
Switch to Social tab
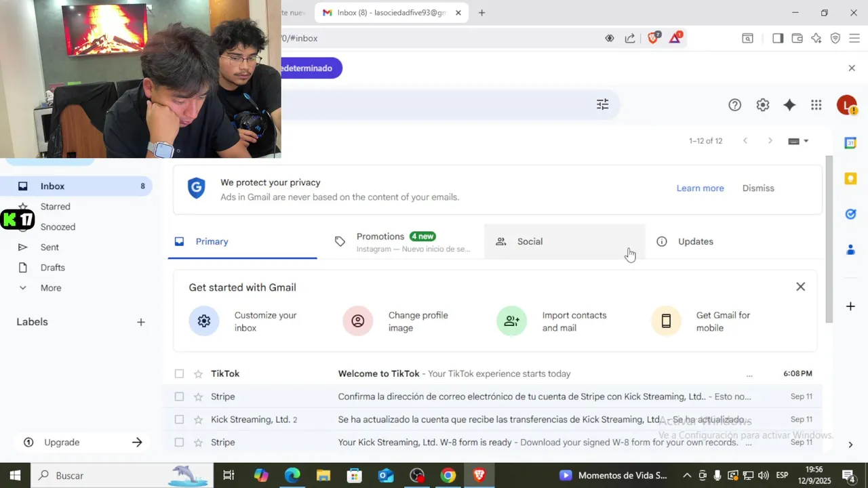564,241
